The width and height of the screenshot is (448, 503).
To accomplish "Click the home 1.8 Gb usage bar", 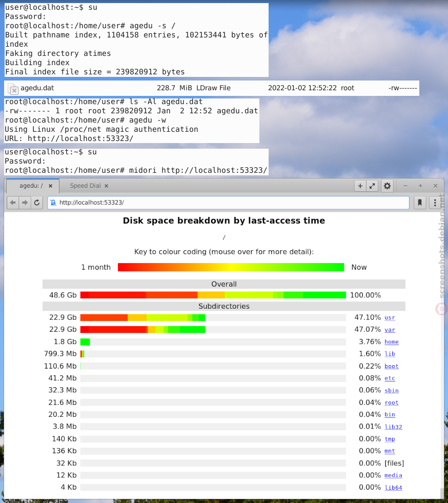I will (85, 341).
